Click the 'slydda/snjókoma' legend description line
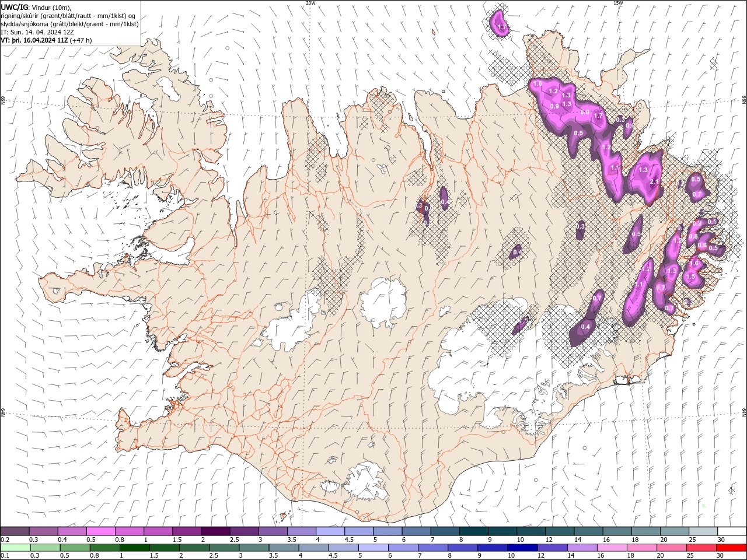 coord(70,24)
